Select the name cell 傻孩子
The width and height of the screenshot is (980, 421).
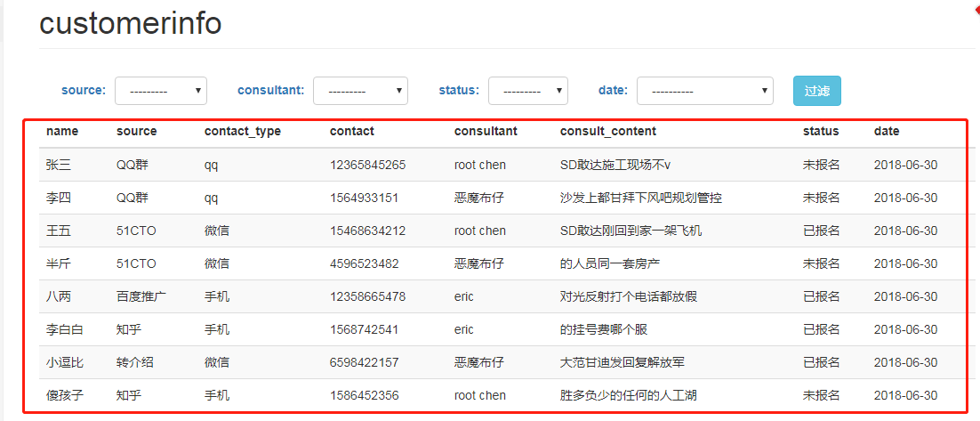(65, 395)
